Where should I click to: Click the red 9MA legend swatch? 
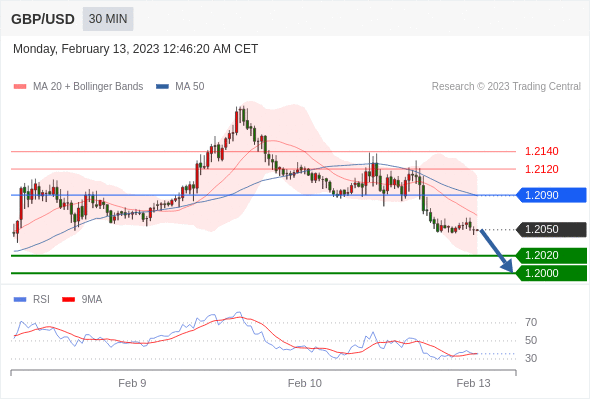[68, 300]
